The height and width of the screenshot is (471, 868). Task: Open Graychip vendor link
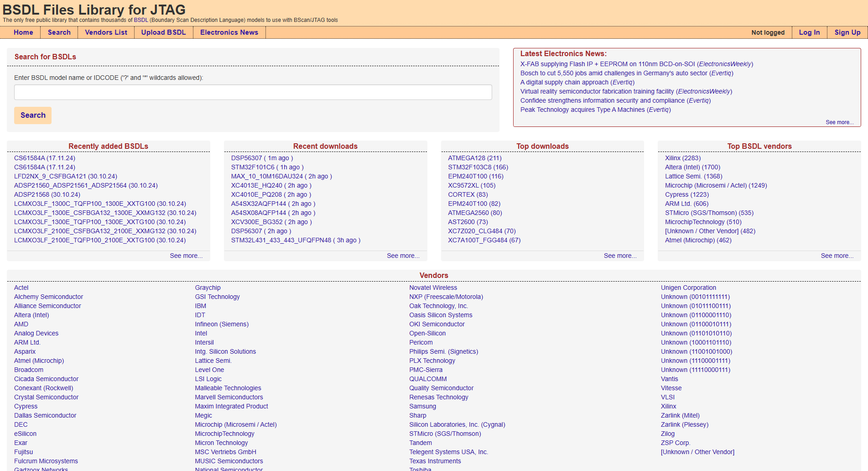coord(208,288)
